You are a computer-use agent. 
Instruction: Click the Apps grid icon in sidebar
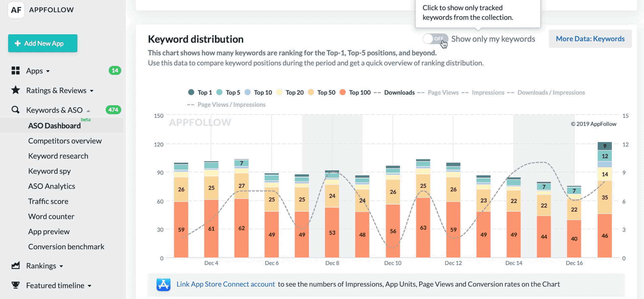pyautogui.click(x=15, y=71)
